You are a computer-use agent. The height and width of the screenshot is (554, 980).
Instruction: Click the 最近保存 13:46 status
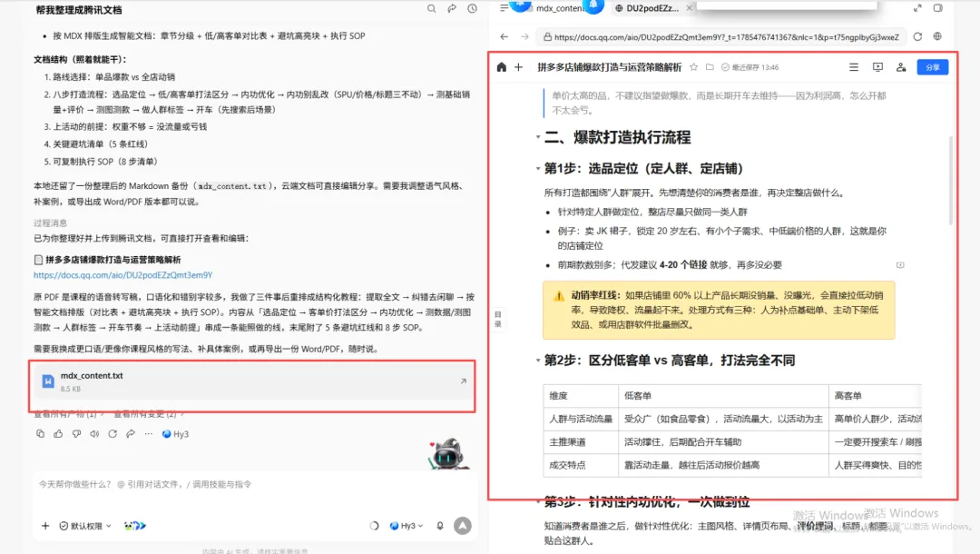tap(750, 67)
